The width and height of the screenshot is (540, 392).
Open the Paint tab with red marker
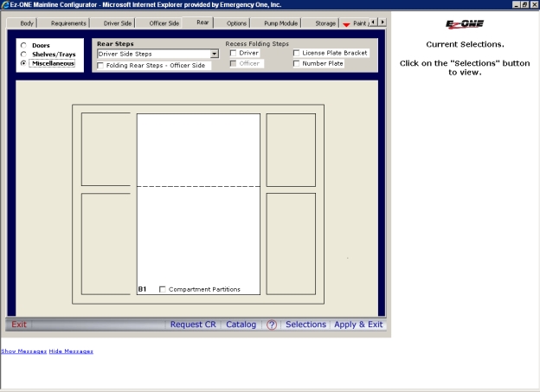pyautogui.click(x=356, y=23)
